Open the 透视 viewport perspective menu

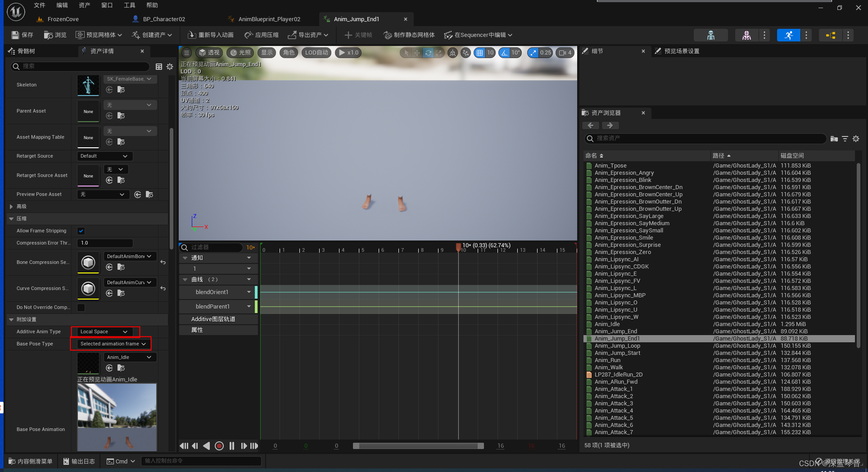(x=209, y=53)
